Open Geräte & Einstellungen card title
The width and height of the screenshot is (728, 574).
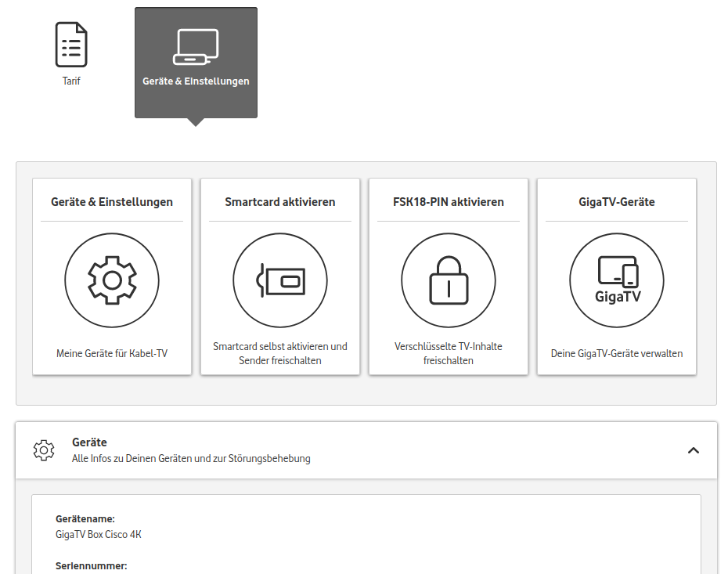(112, 202)
